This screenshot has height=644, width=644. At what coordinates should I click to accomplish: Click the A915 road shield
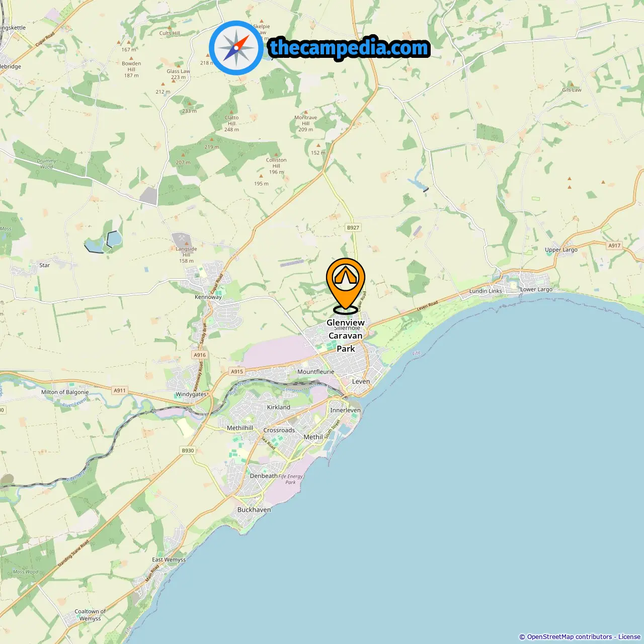(237, 371)
